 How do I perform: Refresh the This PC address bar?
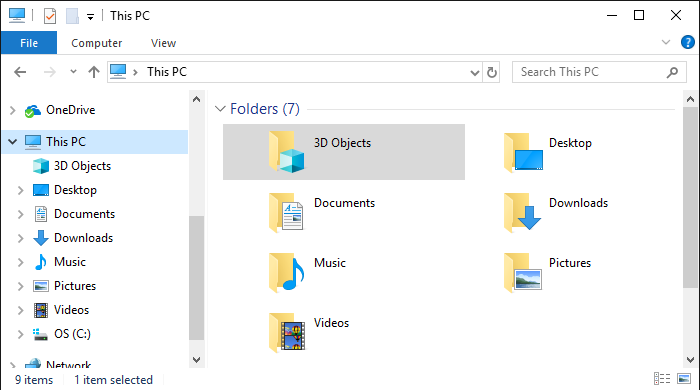(x=492, y=72)
